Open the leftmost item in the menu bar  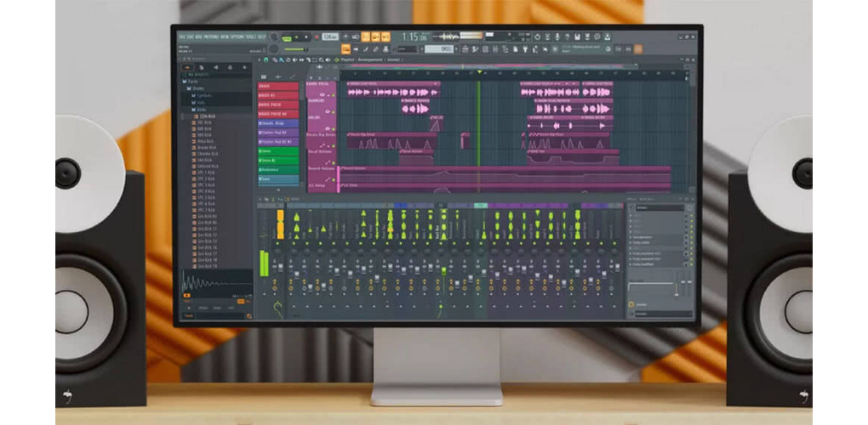(181, 37)
